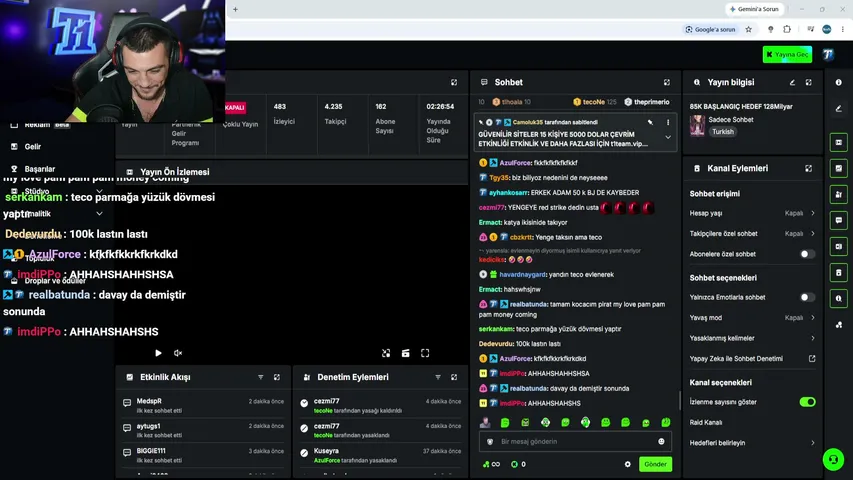Click the Sadece Sohbet category thumbnail

[x=697, y=126]
